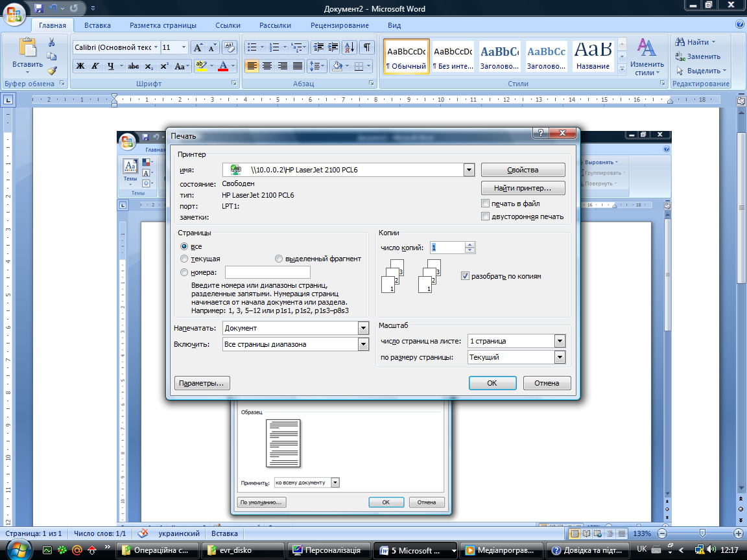The image size is (747, 560).
Task: Select the 'текущая' page radio button
Action: (x=184, y=259)
